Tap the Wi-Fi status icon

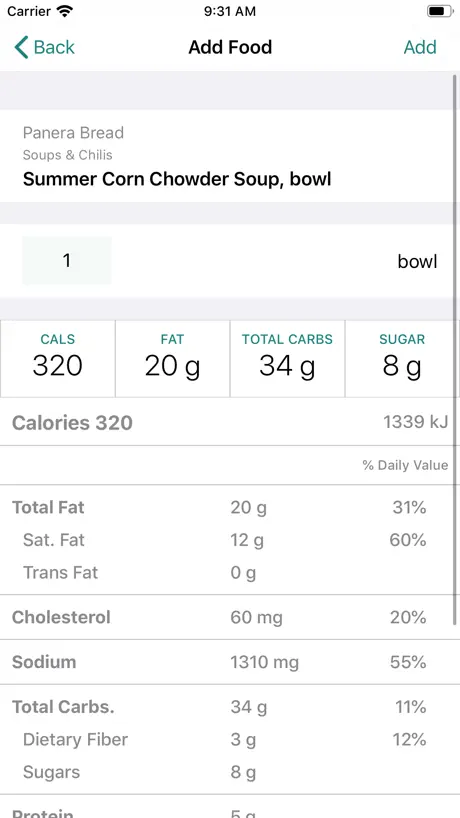click(x=65, y=11)
